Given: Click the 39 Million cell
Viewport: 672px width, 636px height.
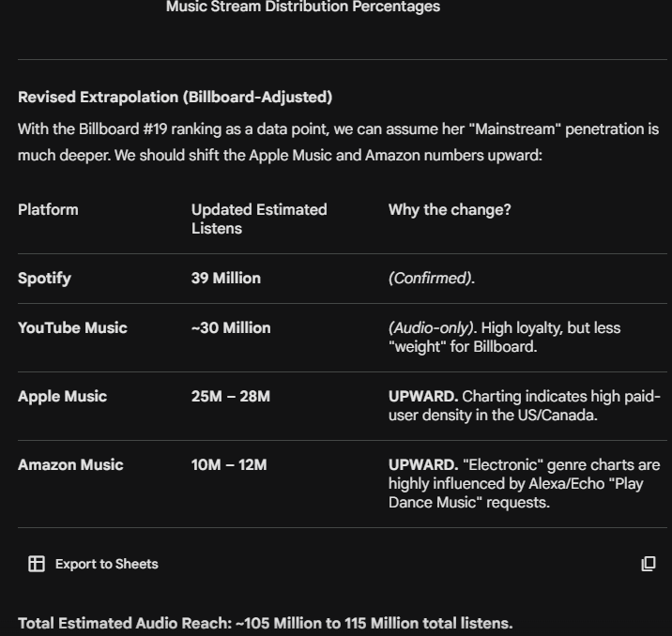Looking at the screenshot, I should pos(226,279).
